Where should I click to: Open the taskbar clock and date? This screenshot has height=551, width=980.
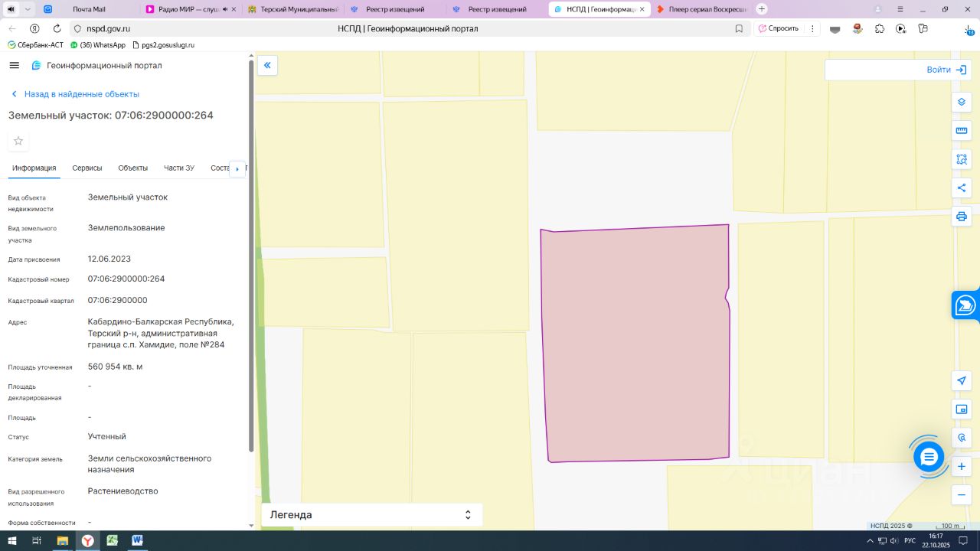click(936, 541)
